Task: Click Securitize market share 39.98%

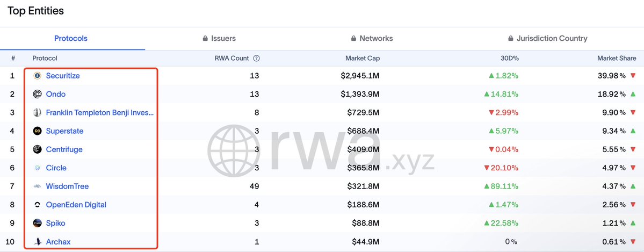Action: [x=612, y=76]
